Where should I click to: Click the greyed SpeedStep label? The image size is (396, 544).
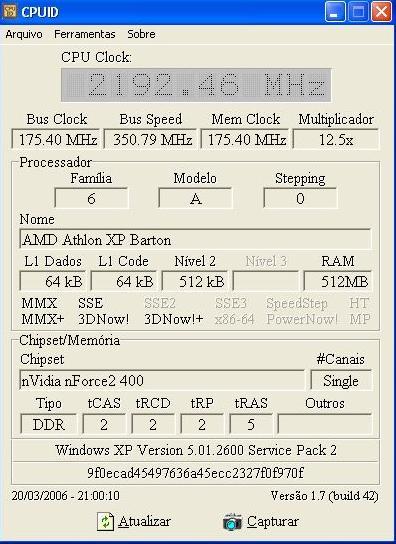point(297,304)
